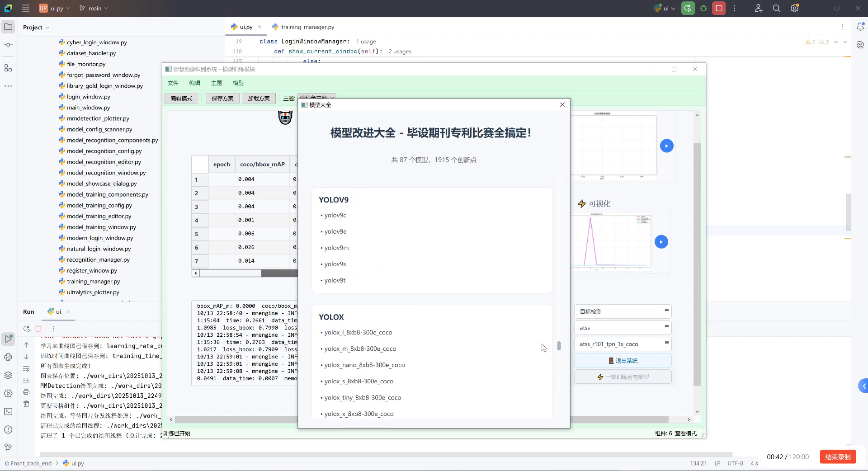Click the 结束录制 end-recording button
The image size is (868, 471).
pyautogui.click(x=838, y=457)
